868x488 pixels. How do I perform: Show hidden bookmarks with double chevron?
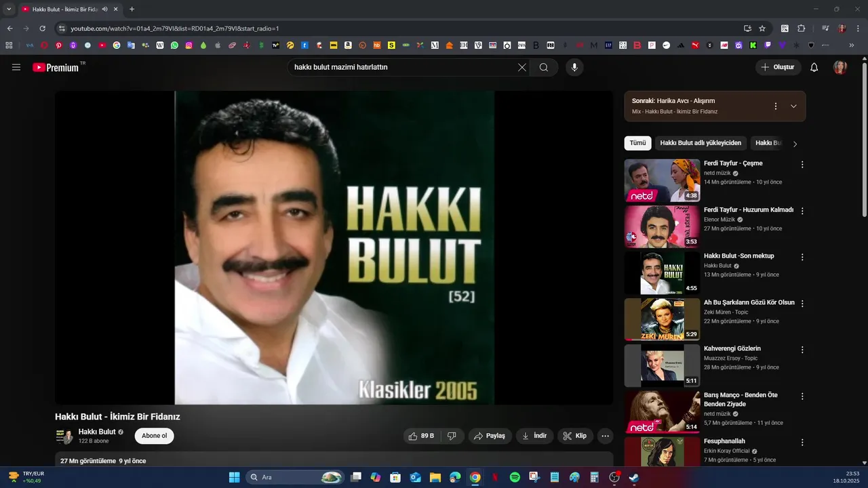pos(852,45)
